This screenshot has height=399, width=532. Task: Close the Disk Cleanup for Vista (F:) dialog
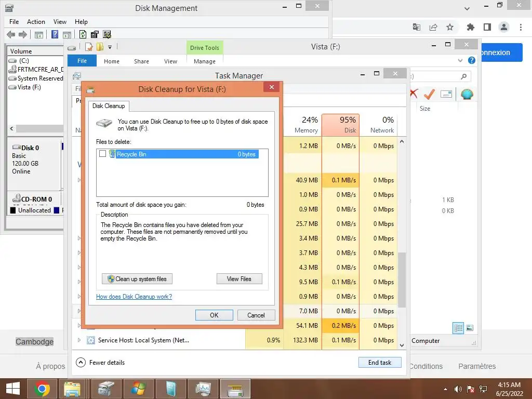click(271, 87)
